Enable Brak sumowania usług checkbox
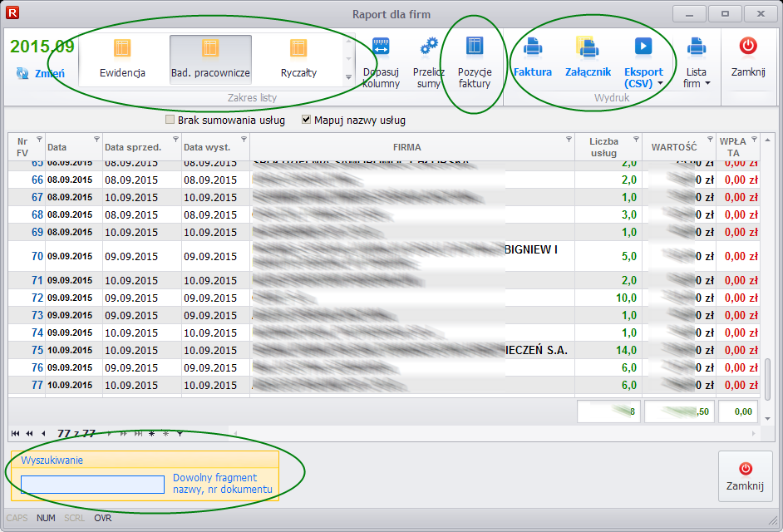The height and width of the screenshot is (532, 783). pos(170,121)
